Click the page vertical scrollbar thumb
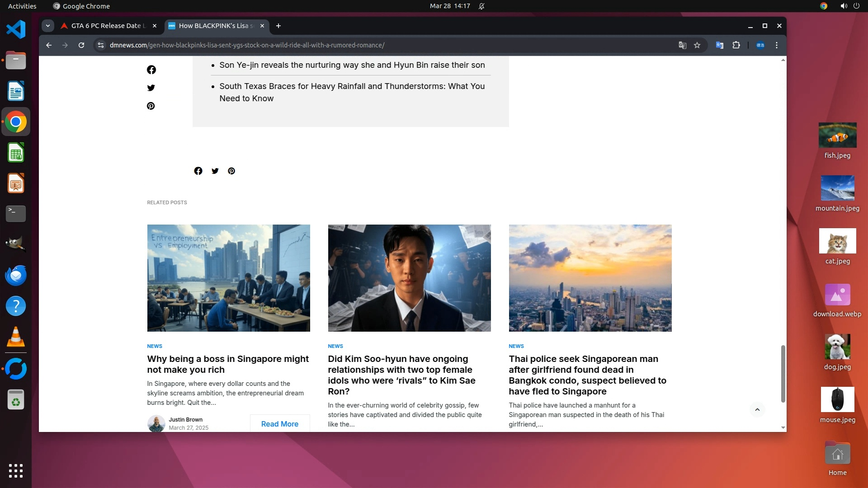Viewport: 868px width, 488px height. point(783,373)
